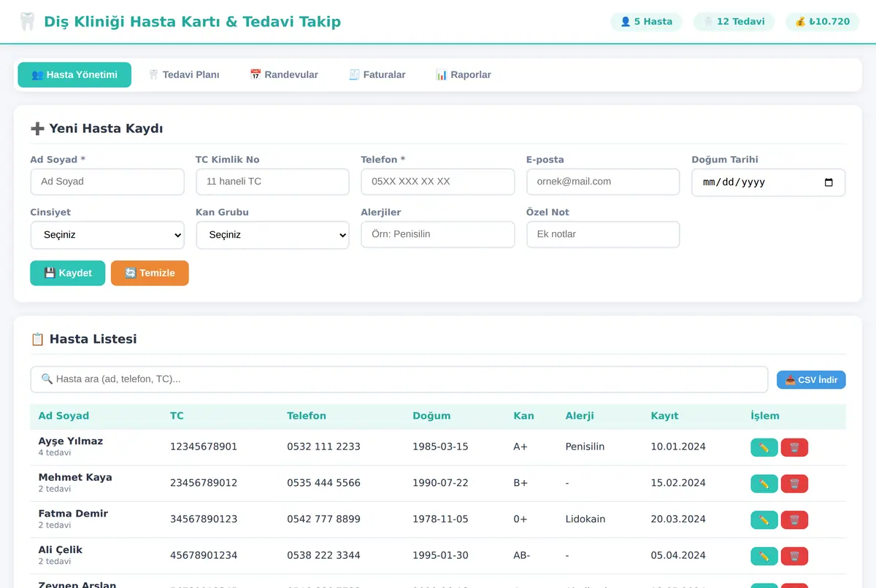
Task: Click phone number 0542 777 8899
Action: pyautogui.click(x=323, y=519)
